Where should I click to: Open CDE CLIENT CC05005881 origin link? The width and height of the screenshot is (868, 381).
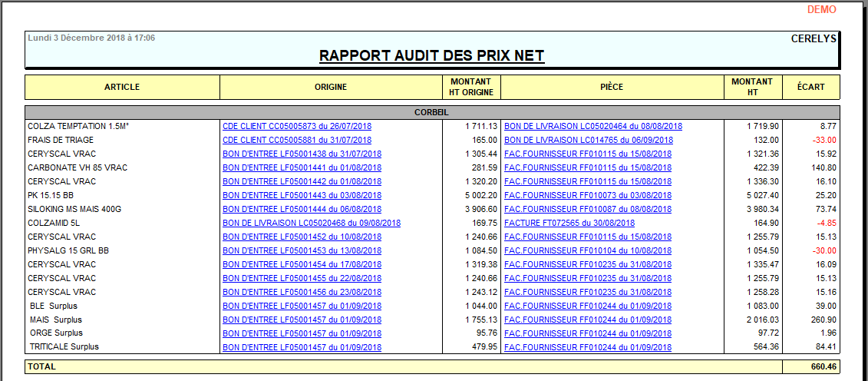[296, 140]
